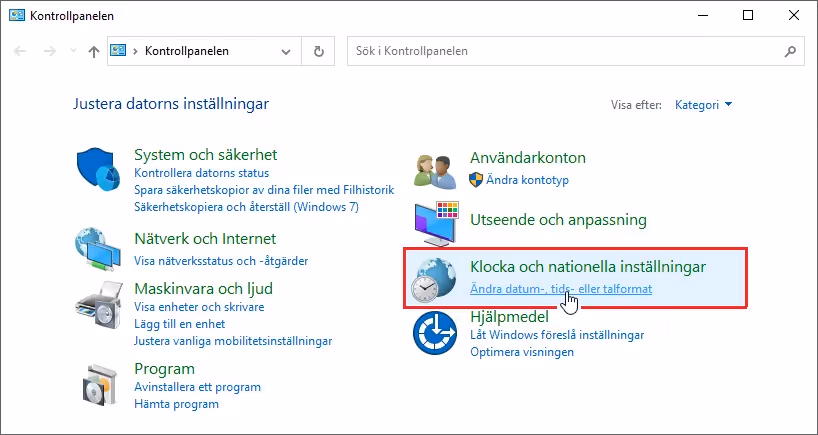
Task: Open the Klocka globe and clock icon
Action: point(434,280)
